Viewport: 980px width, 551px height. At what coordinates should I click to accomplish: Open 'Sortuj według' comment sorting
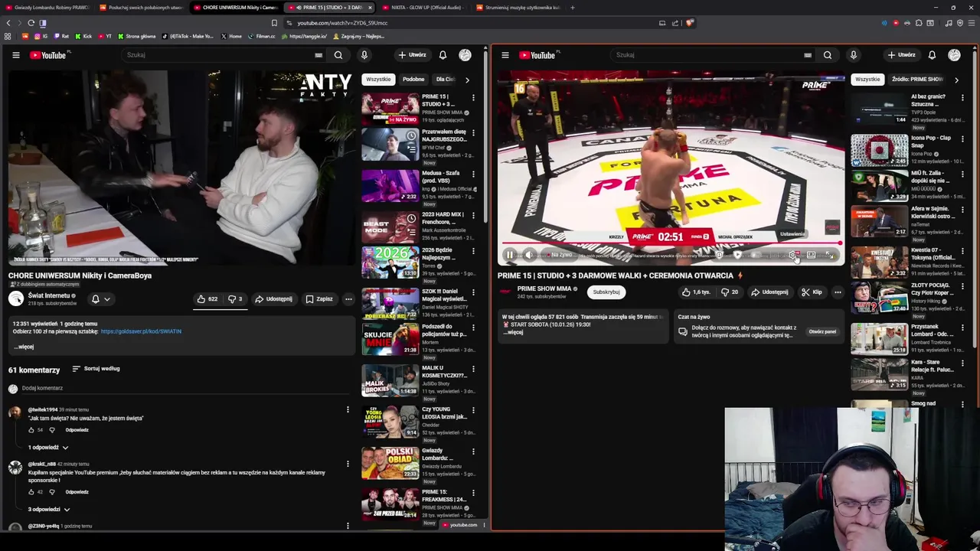[96, 369]
